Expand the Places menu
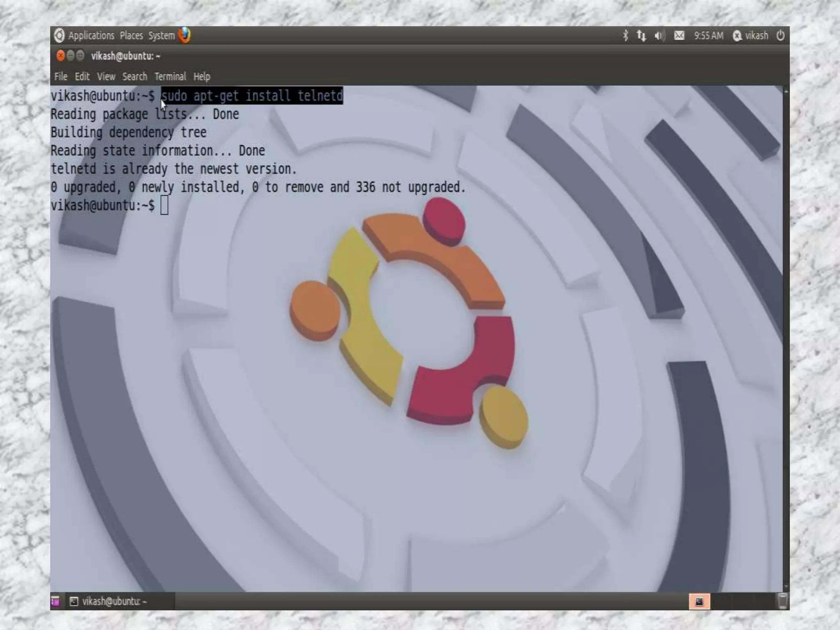This screenshot has height=630, width=840. click(131, 36)
